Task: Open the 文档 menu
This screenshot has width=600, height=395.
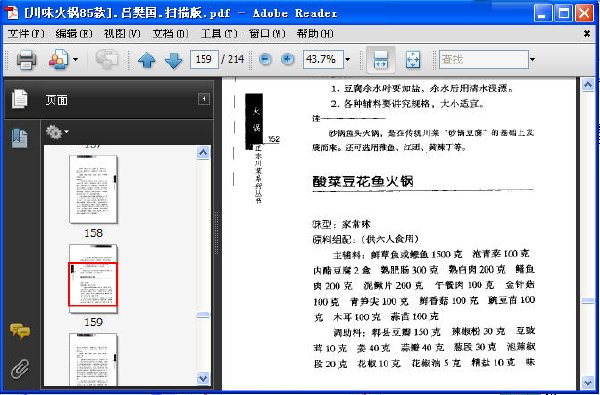Action: point(170,34)
